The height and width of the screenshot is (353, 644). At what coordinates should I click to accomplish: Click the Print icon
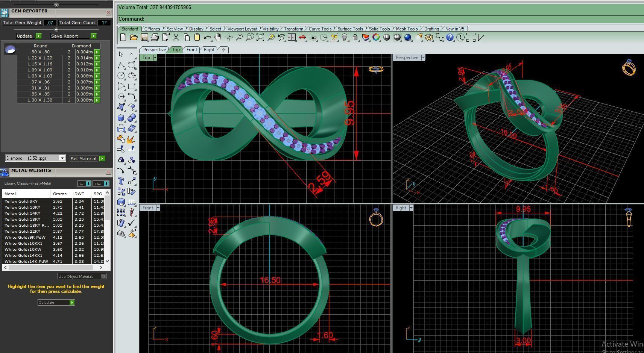(155, 37)
